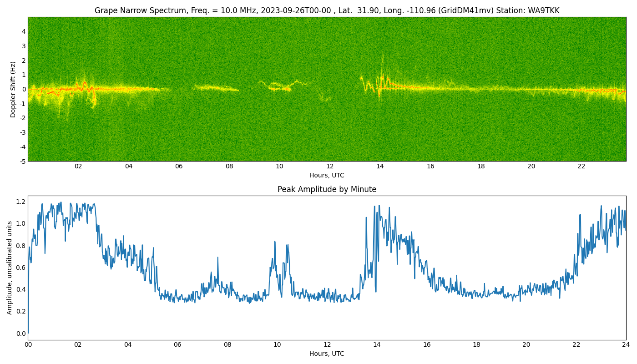Click the 12 hour tick on amplitude plot
This screenshot has width=637, height=364.
[x=327, y=345]
